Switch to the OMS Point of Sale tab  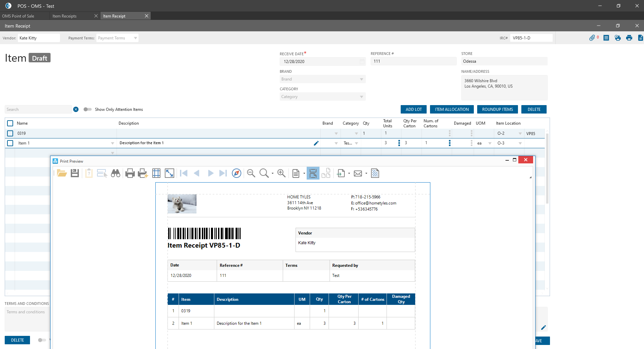coord(18,16)
